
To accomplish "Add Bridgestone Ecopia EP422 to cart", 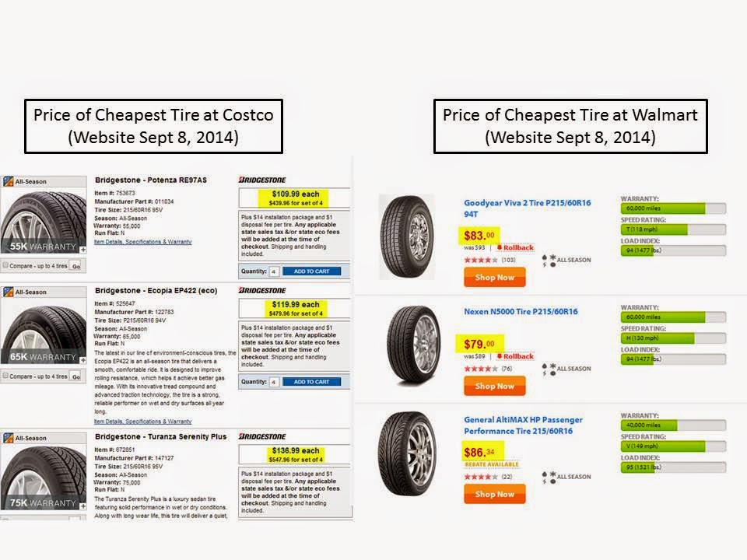I will pyautogui.click(x=311, y=381).
